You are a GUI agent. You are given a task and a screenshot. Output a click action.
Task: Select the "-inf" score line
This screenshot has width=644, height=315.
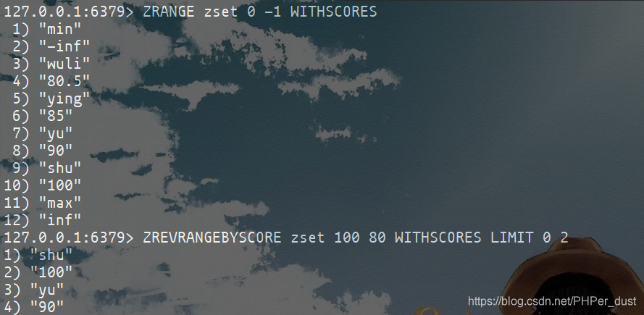[64, 46]
